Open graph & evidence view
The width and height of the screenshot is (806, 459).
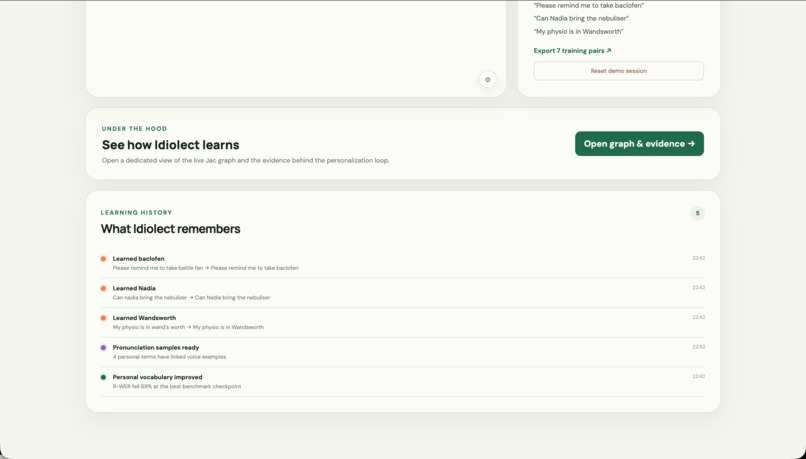[639, 144]
